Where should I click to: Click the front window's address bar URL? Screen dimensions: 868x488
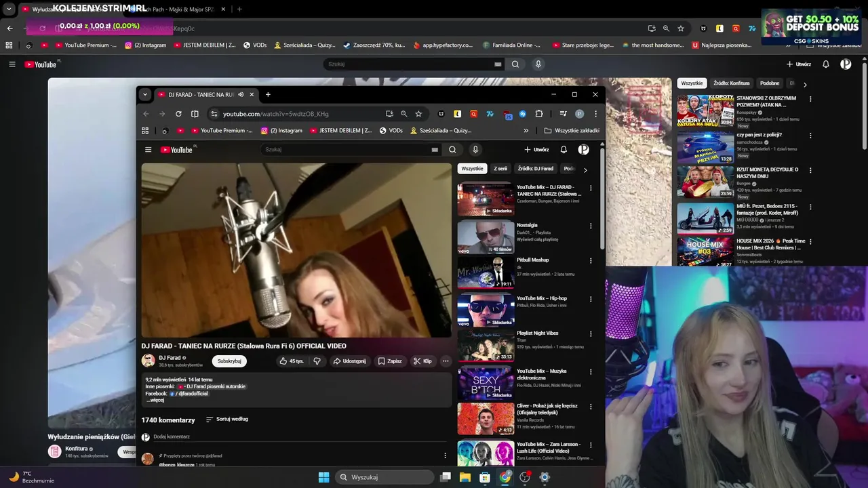275,114
